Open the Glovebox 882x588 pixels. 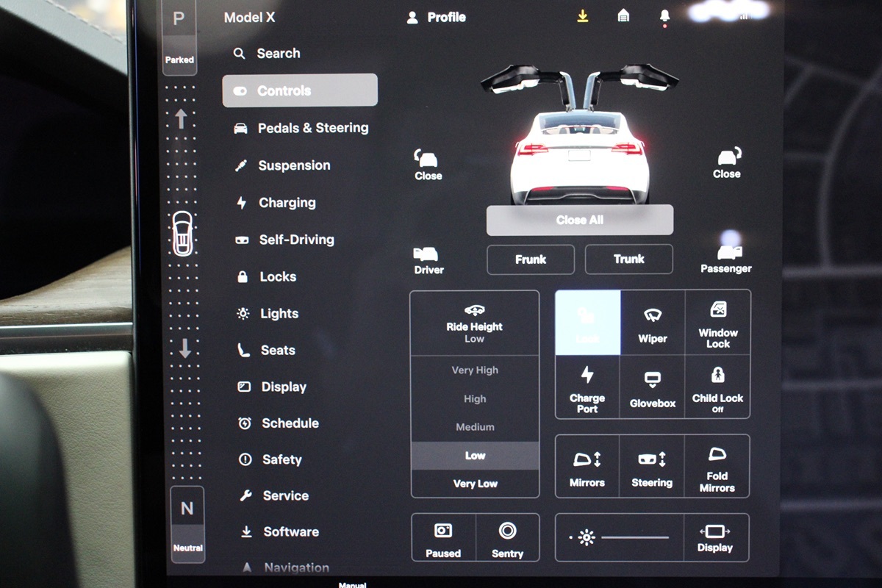click(653, 387)
